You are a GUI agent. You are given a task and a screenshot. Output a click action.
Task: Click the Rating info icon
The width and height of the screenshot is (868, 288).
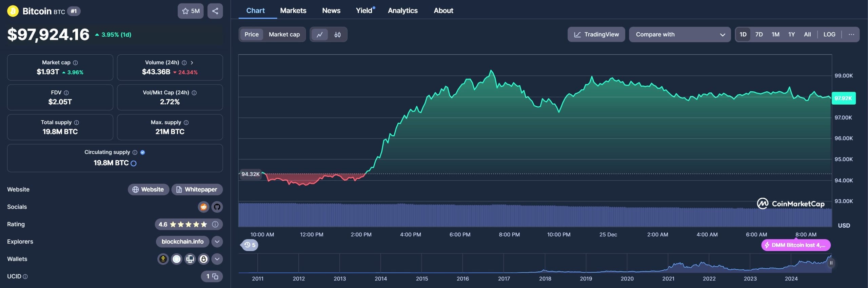tap(215, 224)
